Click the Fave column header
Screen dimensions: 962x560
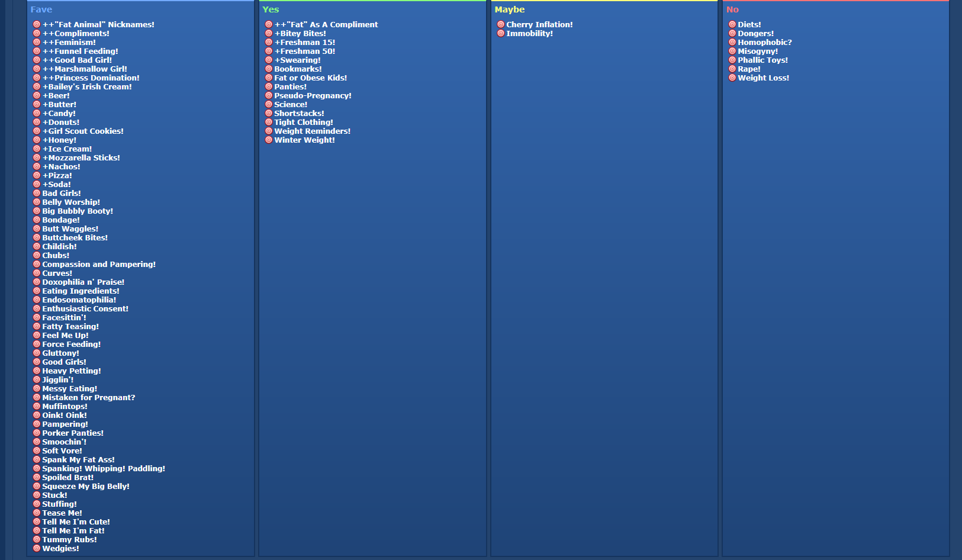[x=41, y=9]
